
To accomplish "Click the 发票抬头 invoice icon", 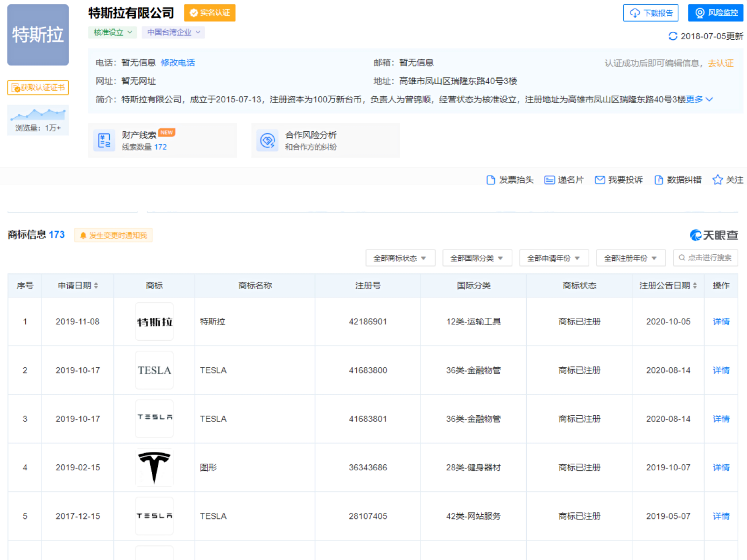I will [x=490, y=180].
